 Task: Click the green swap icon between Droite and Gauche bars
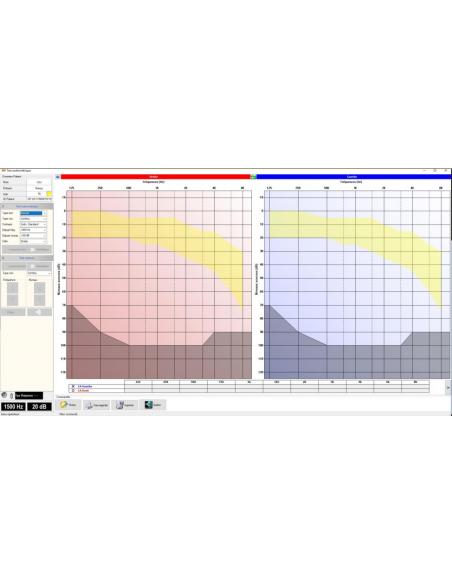click(x=253, y=177)
